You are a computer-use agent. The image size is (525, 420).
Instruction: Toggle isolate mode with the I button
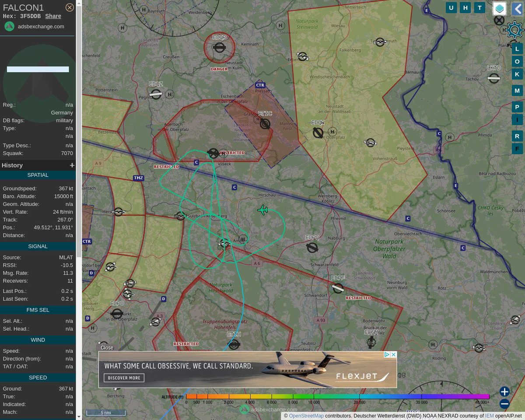coord(517,119)
